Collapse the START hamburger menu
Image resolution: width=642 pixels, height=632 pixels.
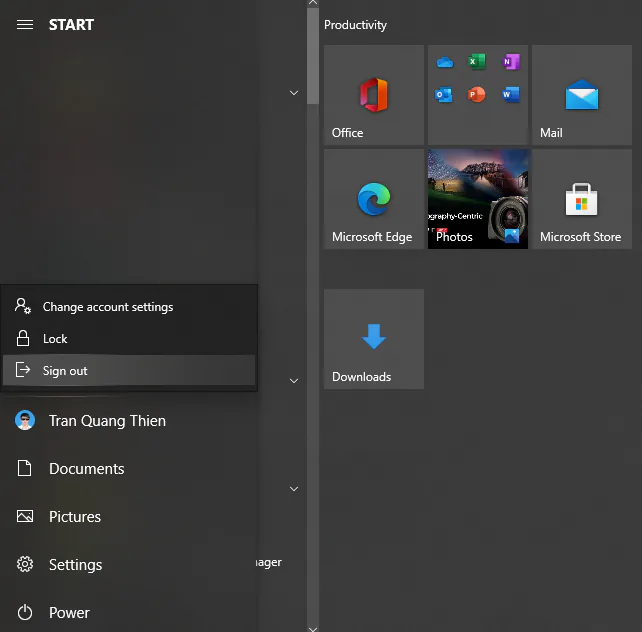pyautogui.click(x=25, y=25)
